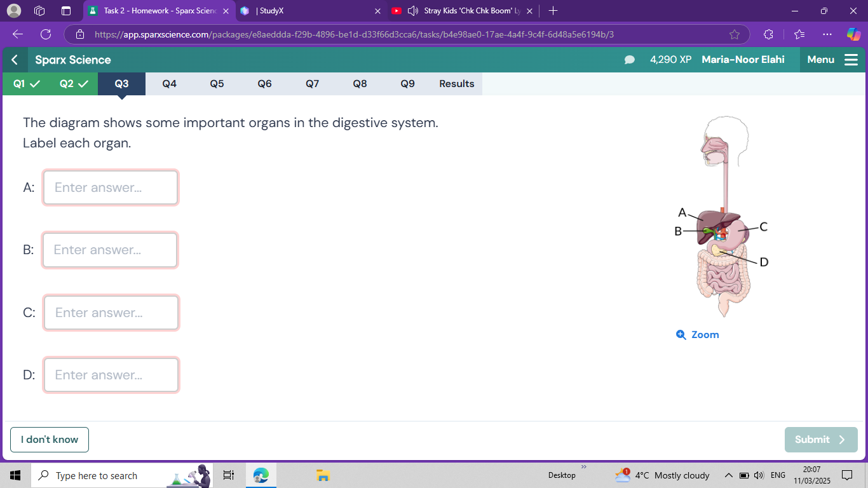Screen dimensions: 868x488
Task: Open Windows Task View icon
Action: pos(229,475)
